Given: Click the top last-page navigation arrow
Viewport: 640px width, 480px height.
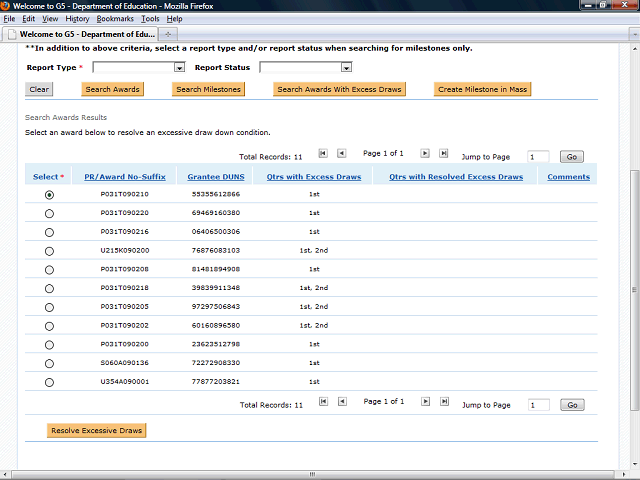Looking at the screenshot, I should tap(444, 153).
